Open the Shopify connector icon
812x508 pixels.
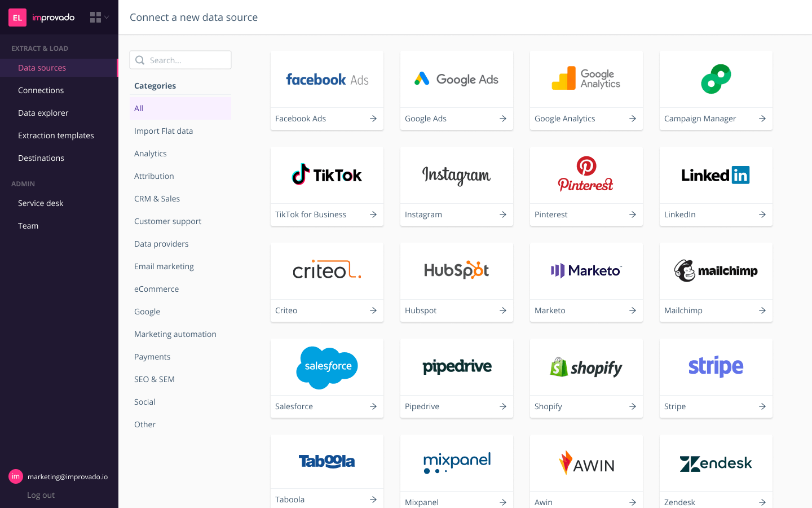coord(586,367)
